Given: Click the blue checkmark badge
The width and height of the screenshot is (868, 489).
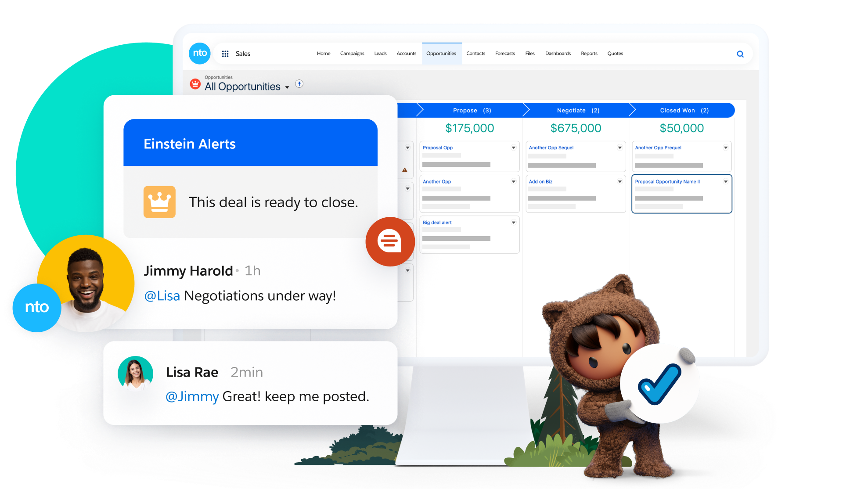Looking at the screenshot, I should point(660,384).
